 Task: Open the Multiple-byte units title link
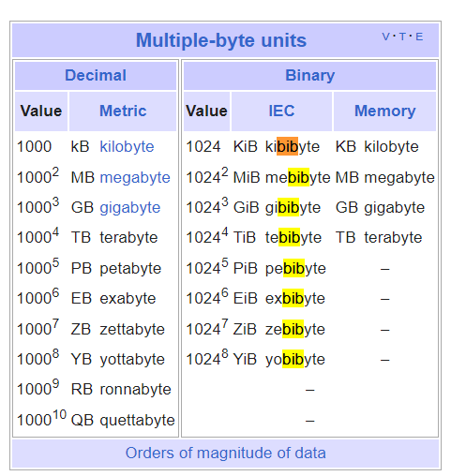point(221,40)
